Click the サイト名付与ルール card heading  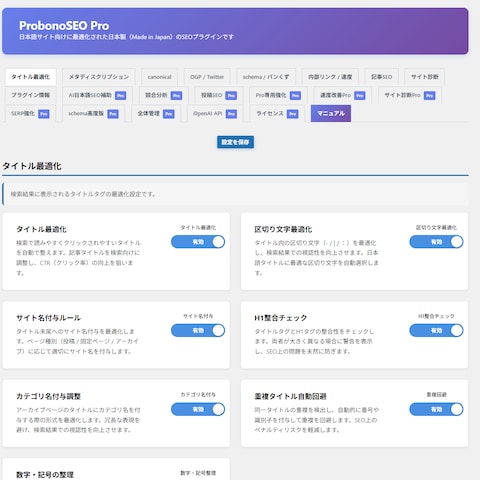[48, 318]
